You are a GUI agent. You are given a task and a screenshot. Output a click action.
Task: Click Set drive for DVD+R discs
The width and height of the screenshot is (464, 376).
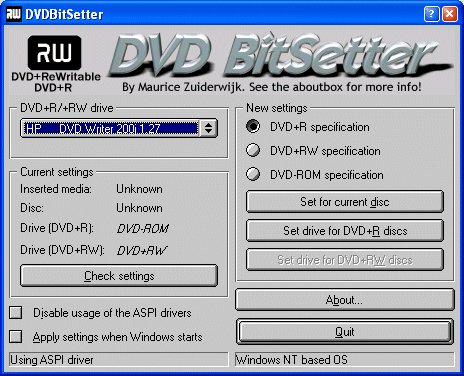pos(345,231)
